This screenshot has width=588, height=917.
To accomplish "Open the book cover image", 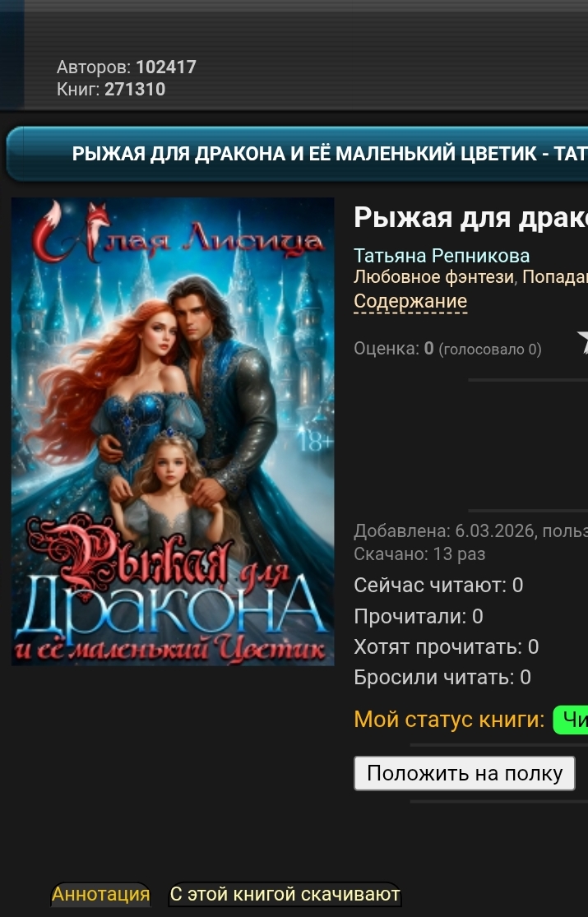I will [173, 431].
